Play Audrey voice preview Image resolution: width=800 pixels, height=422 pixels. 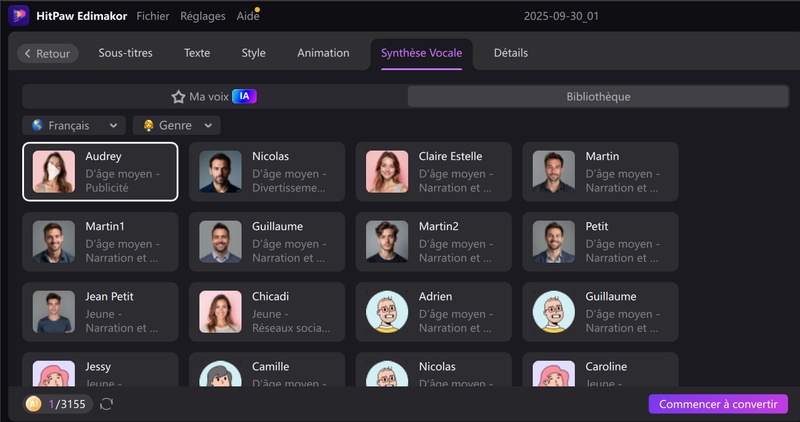click(53, 172)
